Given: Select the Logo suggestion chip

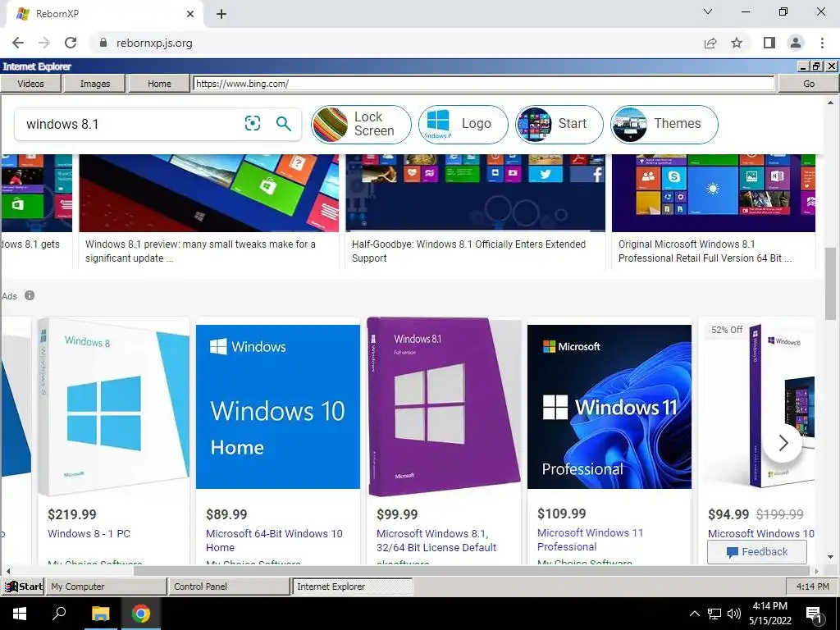Looking at the screenshot, I should point(463,125).
